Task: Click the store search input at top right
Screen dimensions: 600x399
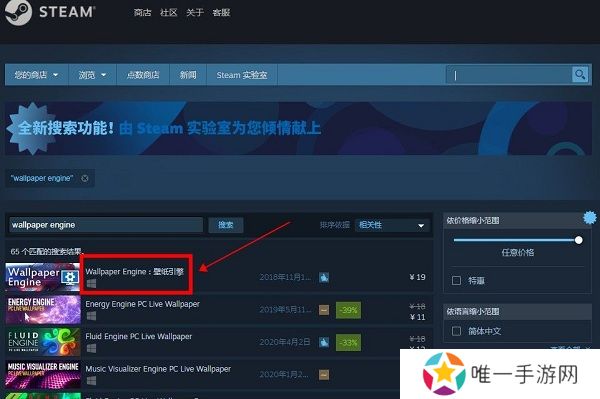Action: pyautogui.click(x=509, y=75)
